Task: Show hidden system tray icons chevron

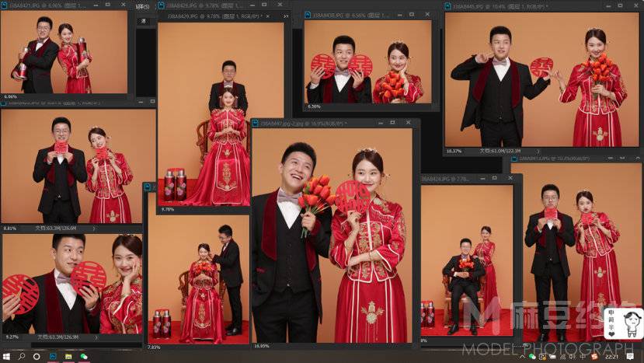Action: [523, 357]
